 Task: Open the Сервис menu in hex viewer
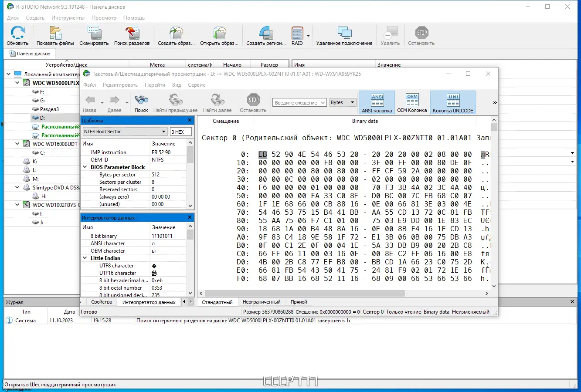click(197, 85)
